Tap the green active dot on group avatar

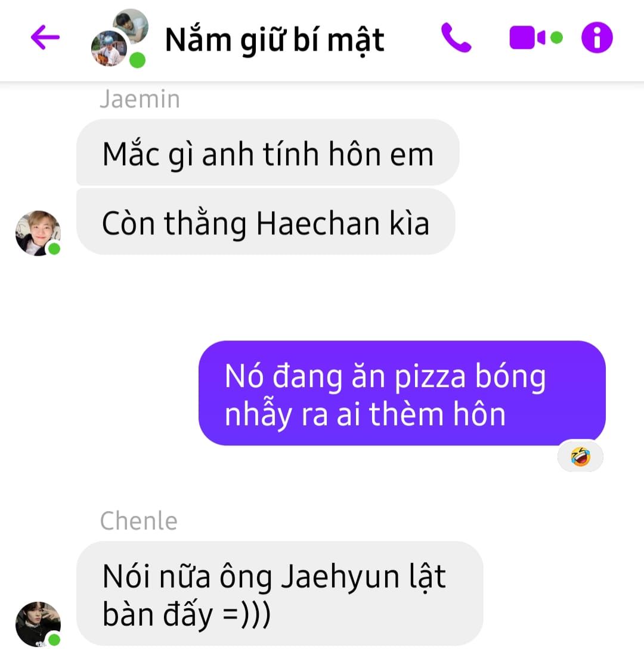[x=137, y=60]
